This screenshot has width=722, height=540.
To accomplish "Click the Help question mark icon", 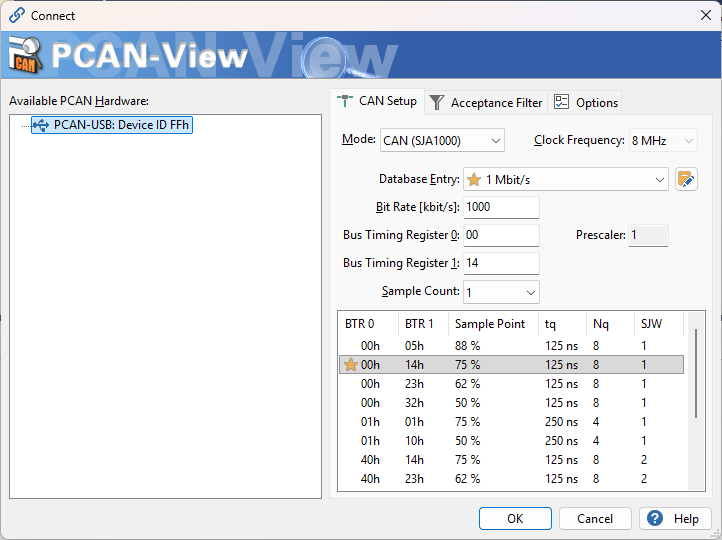I will [655, 518].
